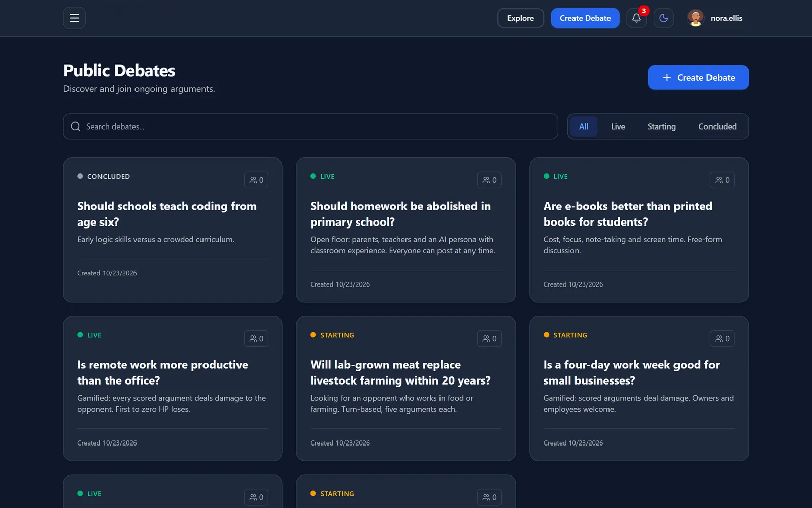Click 'Early logic skills versus a crowded curriculum.'
This screenshot has width=812, height=508.
(x=156, y=239)
